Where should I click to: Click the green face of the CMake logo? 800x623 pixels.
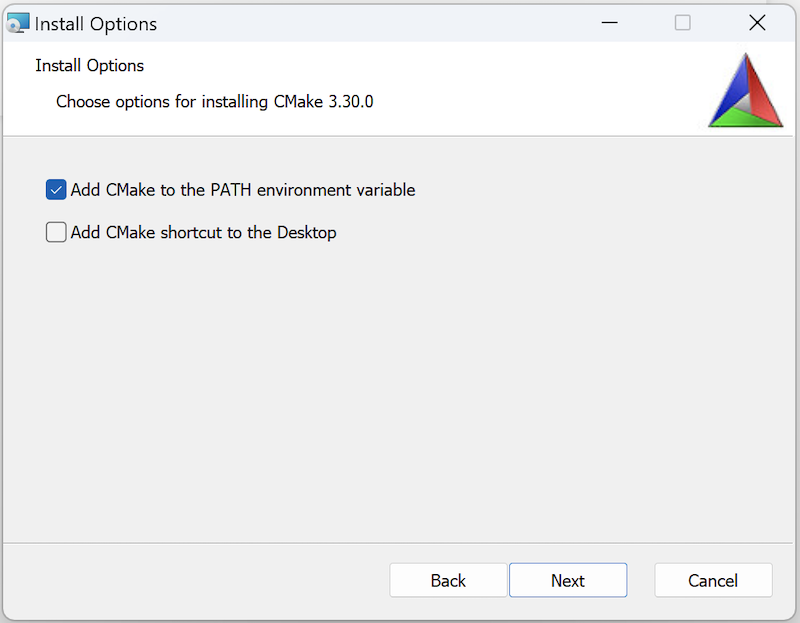click(x=744, y=119)
